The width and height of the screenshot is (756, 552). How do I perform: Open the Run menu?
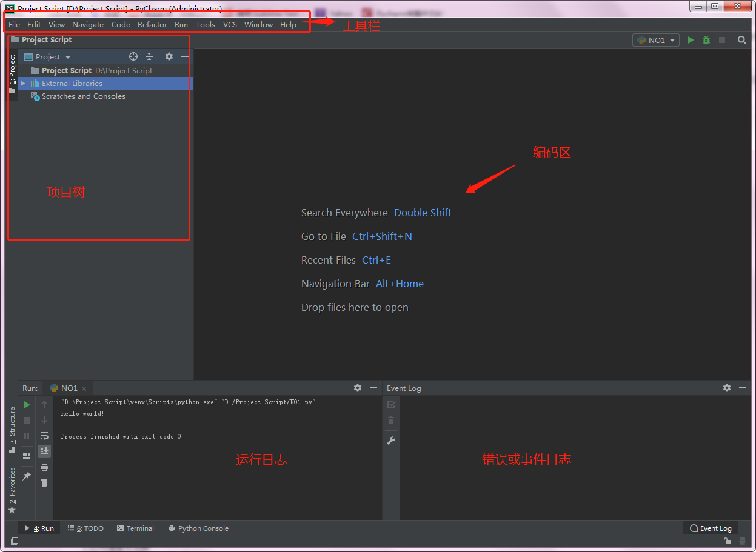[x=181, y=24]
